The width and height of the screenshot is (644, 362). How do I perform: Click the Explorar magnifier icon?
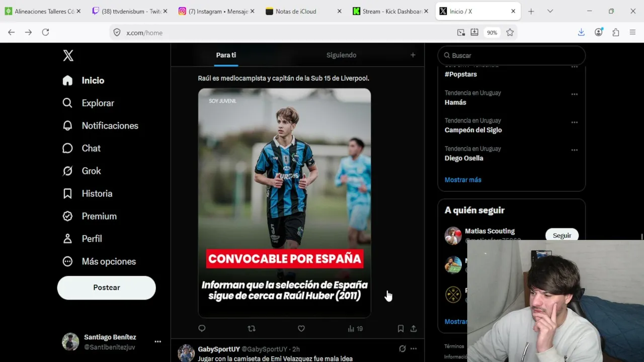click(67, 103)
